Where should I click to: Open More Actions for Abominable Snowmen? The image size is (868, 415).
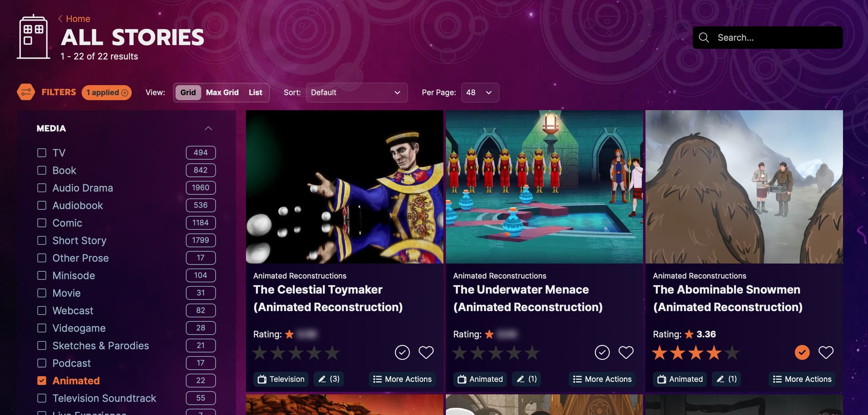802,379
